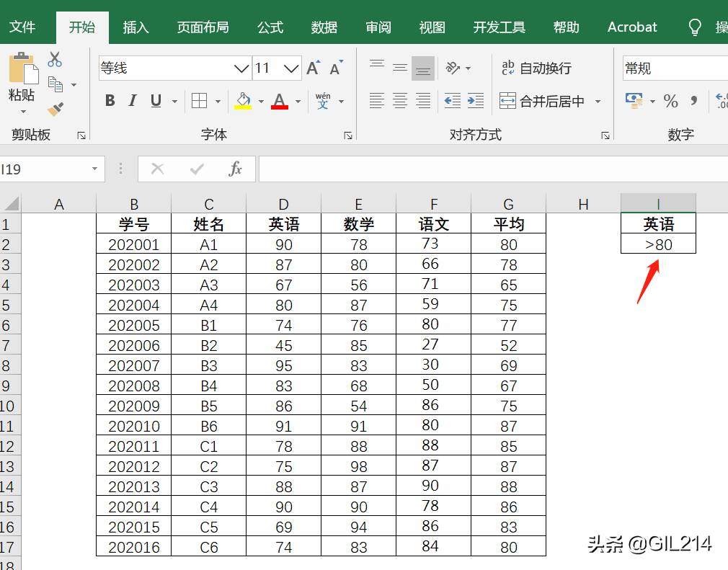Center text horizontally
The height and width of the screenshot is (570, 728).
tap(400, 100)
